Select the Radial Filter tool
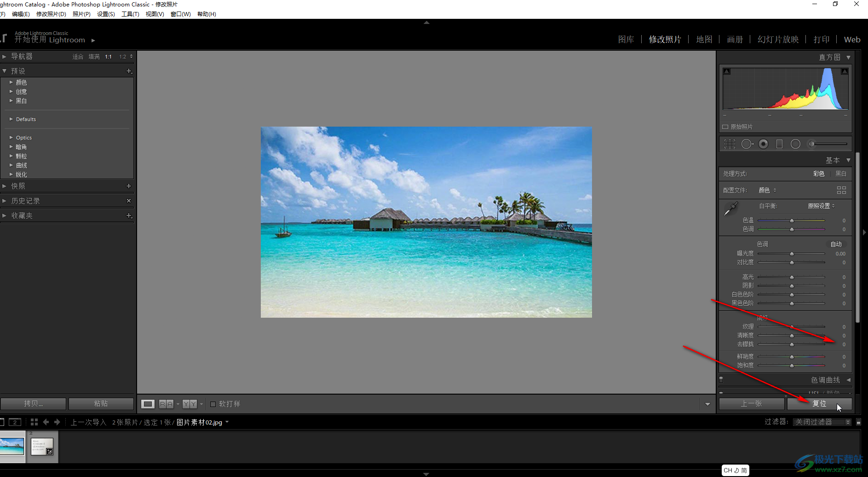Viewport: 868px width, 477px height. 795,144
